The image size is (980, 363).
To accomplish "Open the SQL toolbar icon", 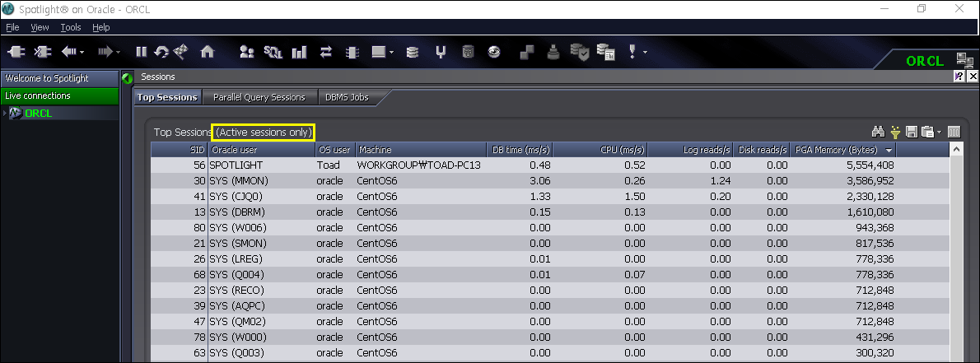I will click(x=273, y=53).
